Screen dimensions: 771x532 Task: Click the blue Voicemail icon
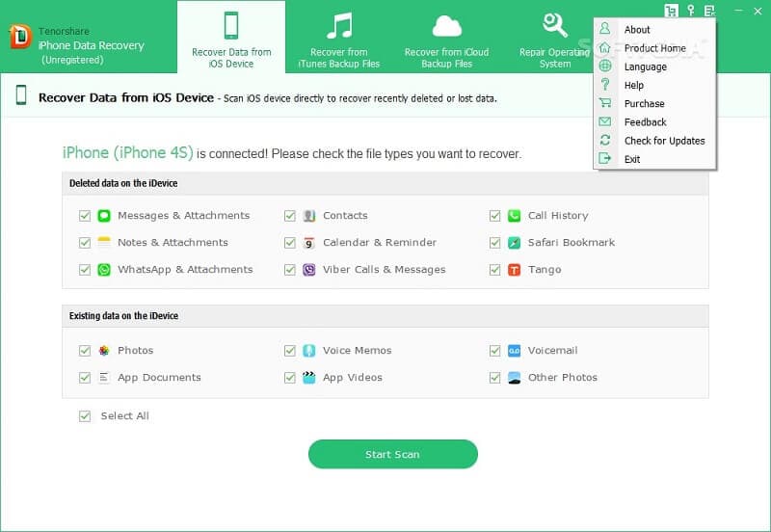(515, 351)
